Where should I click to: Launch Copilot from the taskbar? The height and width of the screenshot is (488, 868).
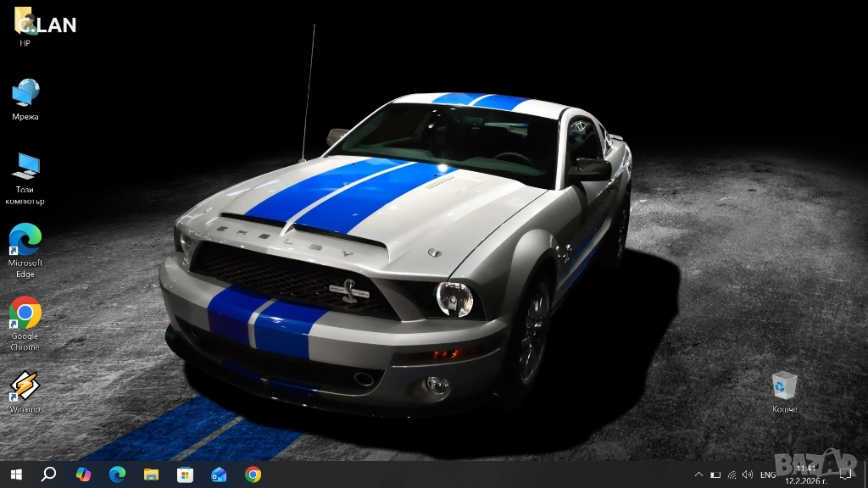(x=83, y=474)
